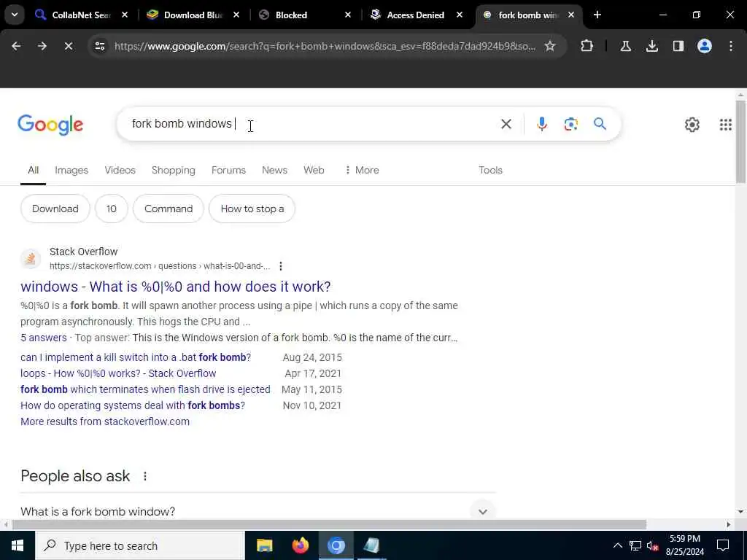The image size is (747, 560).
Task: Close the CollabNet Search tab
Action: point(125,15)
